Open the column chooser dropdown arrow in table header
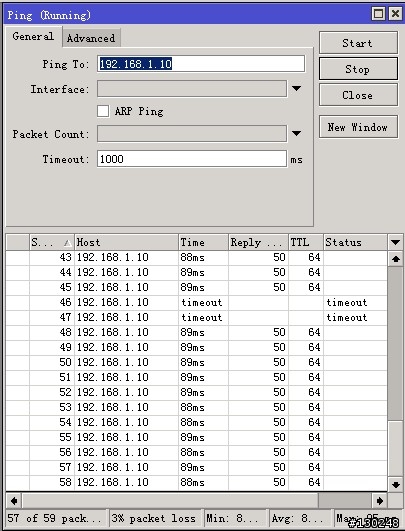405x531 pixels. pos(395,242)
